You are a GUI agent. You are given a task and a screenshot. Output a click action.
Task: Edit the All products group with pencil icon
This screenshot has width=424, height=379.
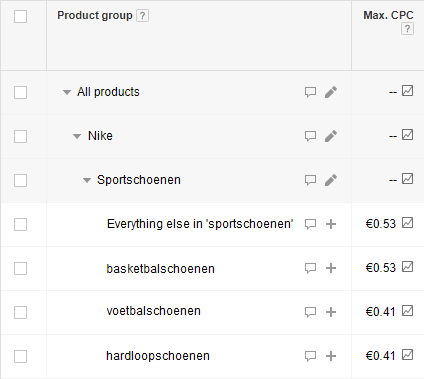click(331, 92)
